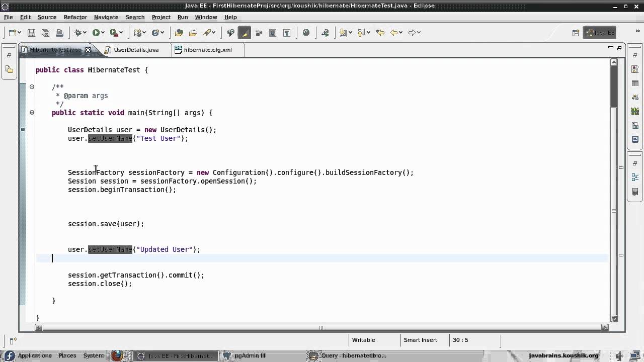This screenshot has width=644, height=362.
Task: Click the Open Perspective icon
Action: pos(576,33)
